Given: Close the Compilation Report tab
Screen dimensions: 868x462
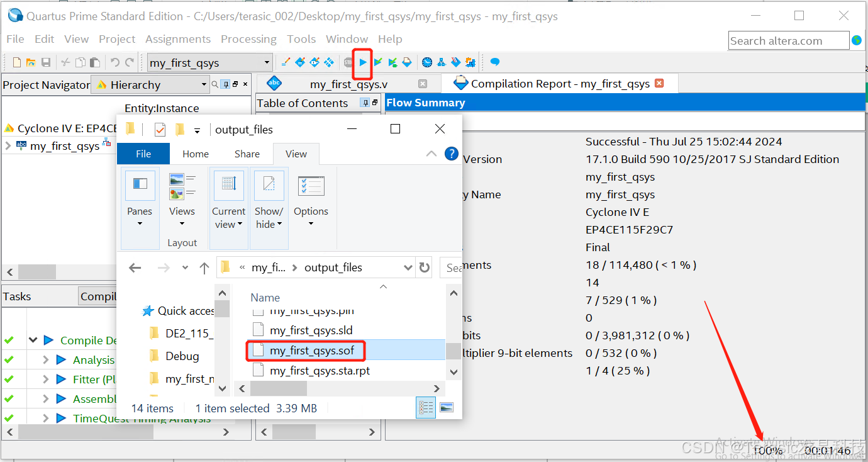Looking at the screenshot, I should (659, 83).
